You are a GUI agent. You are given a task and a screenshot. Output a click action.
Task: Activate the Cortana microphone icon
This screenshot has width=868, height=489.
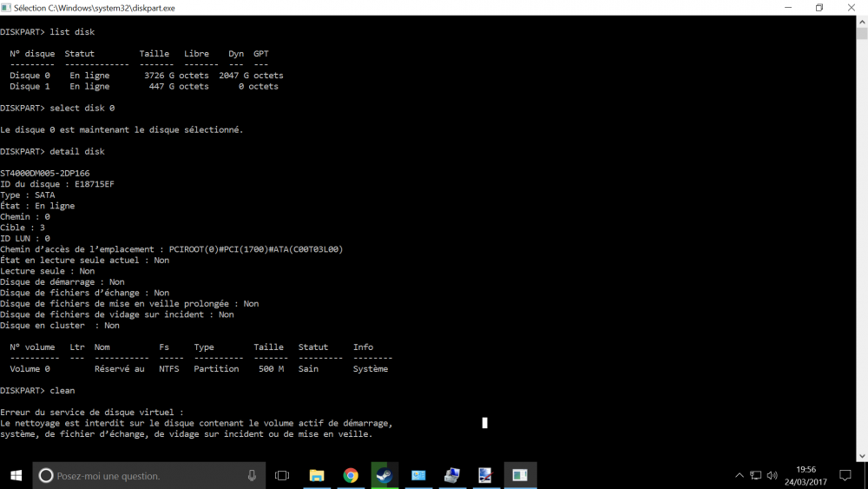(252, 475)
